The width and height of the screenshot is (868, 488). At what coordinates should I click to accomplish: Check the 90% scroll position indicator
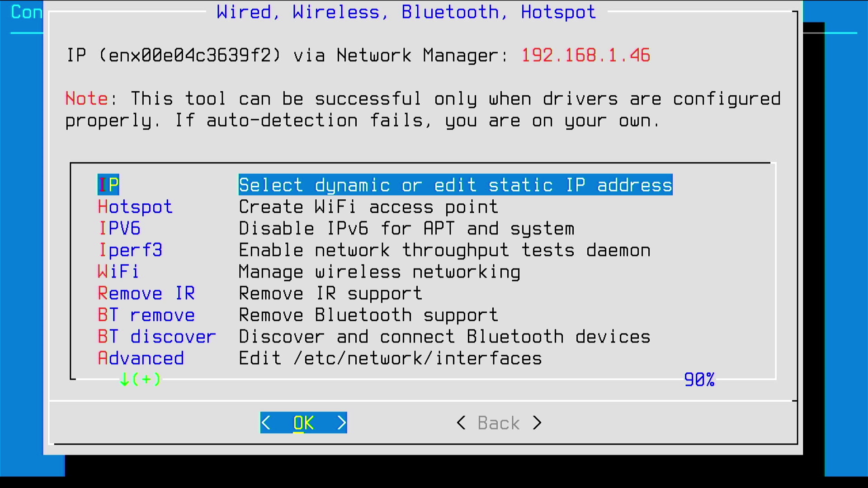[x=699, y=379]
